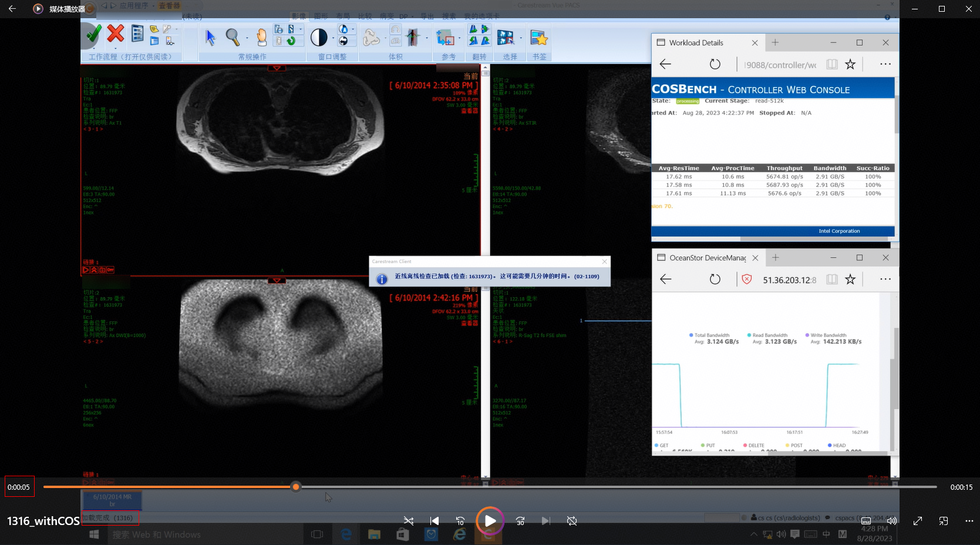Click the bookmark star icon

click(x=538, y=38)
